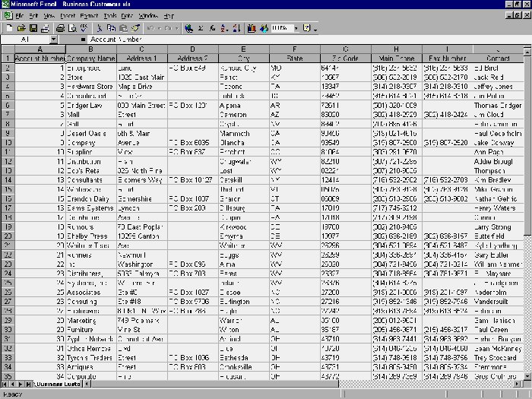Click the horizontal scrollbar right arrow

tap(517, 384)
